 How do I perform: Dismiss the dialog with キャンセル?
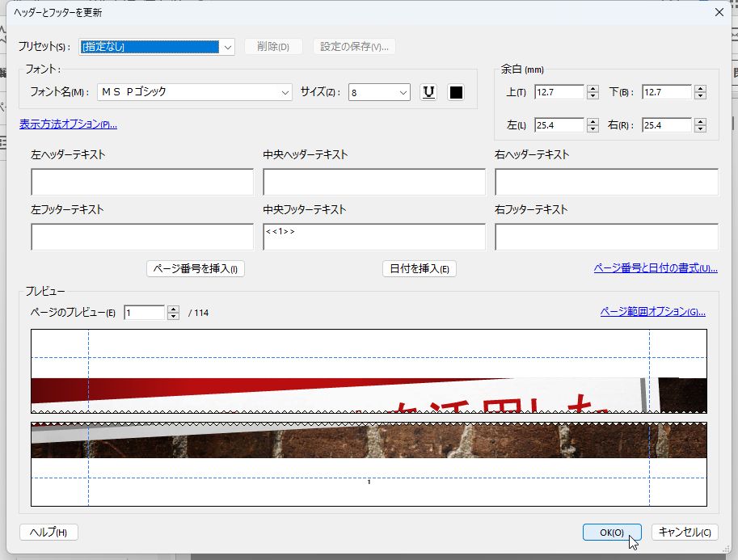click(685, 533)
